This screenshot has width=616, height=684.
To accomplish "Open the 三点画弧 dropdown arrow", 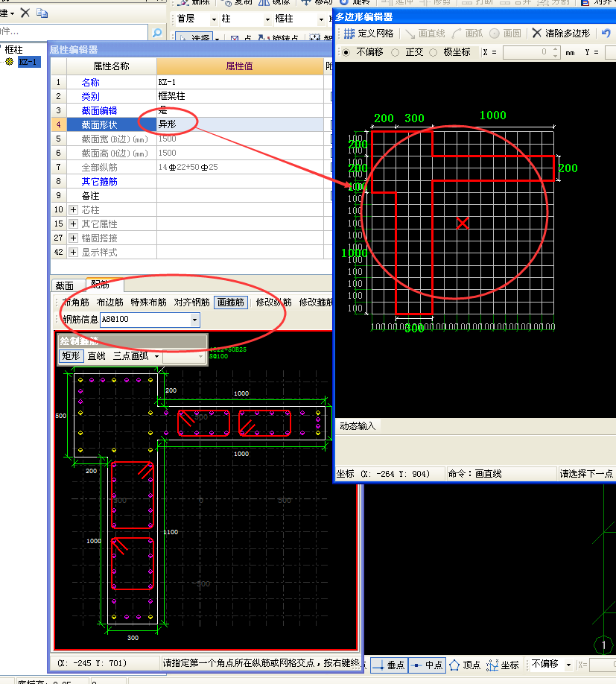I will pos(156,356).
